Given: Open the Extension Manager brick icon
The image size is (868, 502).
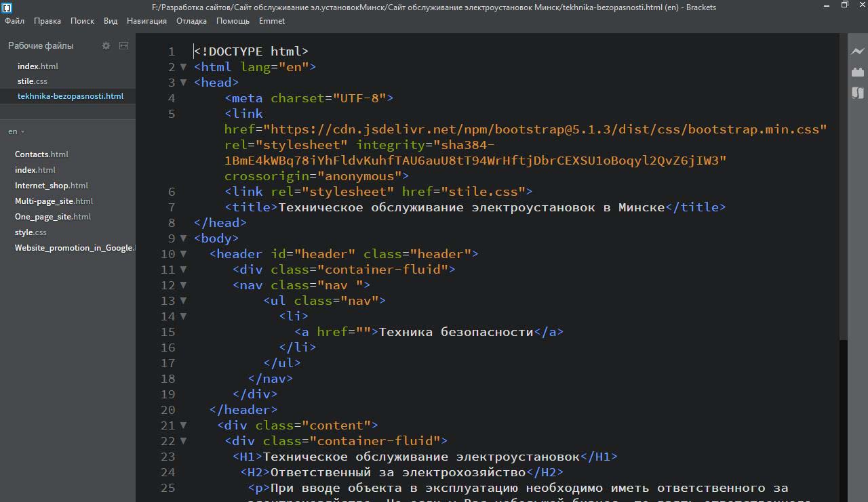Looking at the screenshot, I should (858, 72).
